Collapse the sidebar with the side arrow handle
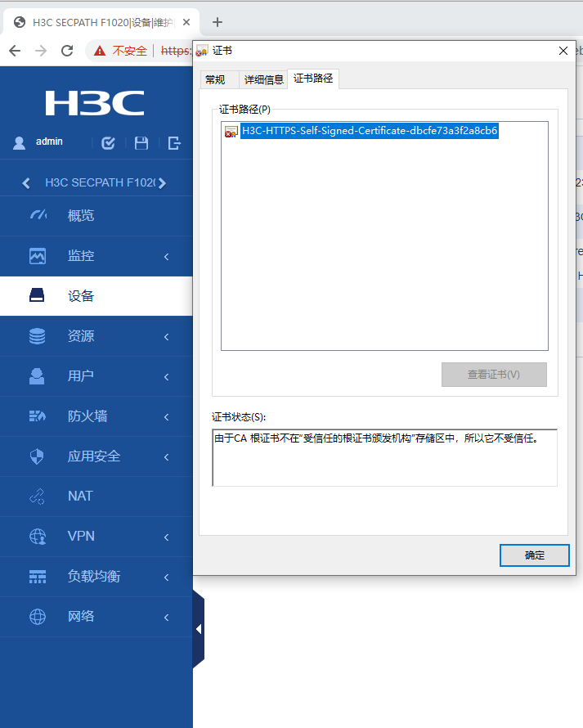The width and height of the screenshot is (583, 728). [x=199, y=629]
